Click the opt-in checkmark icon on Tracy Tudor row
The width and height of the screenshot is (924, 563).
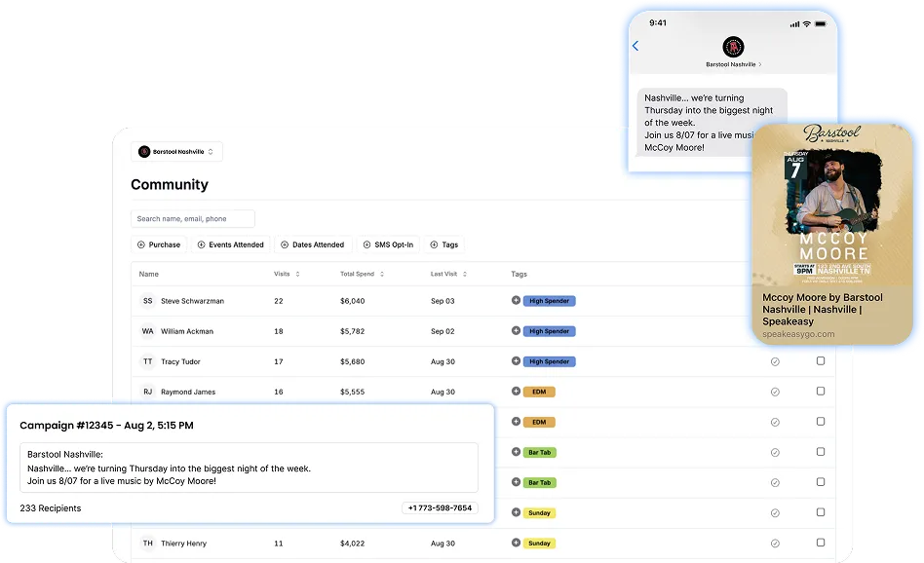tap(775, 361)
